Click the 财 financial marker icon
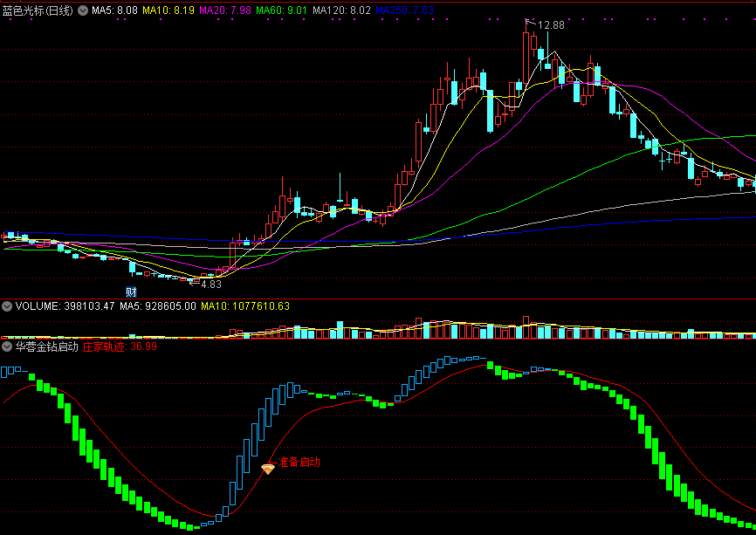Screen dimensions: 756x535 pyautogui.click(x=131, y=292)
